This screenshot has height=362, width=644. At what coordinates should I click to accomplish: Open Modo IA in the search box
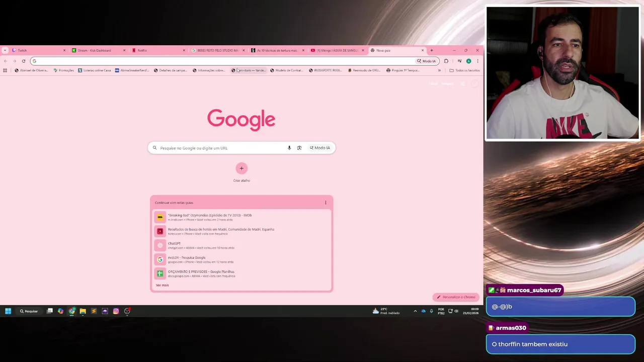point(320,148)
